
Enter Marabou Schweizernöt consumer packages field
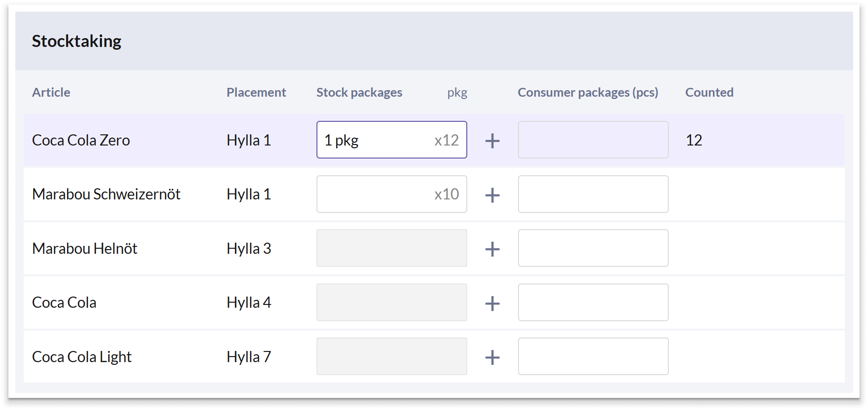click(x=593, y=194)
